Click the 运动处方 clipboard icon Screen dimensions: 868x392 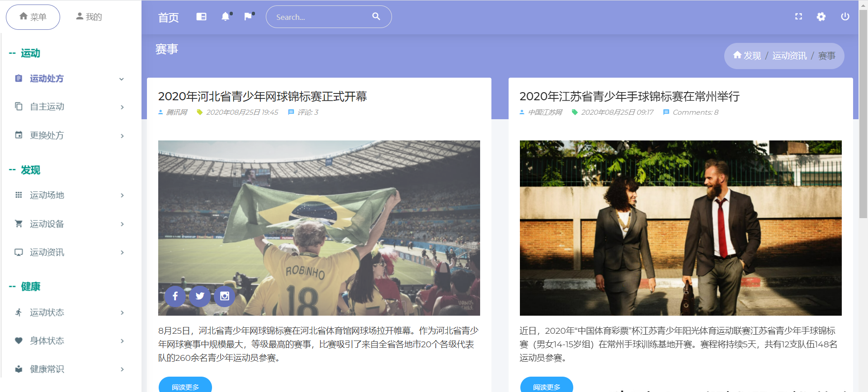coord(19,79)
